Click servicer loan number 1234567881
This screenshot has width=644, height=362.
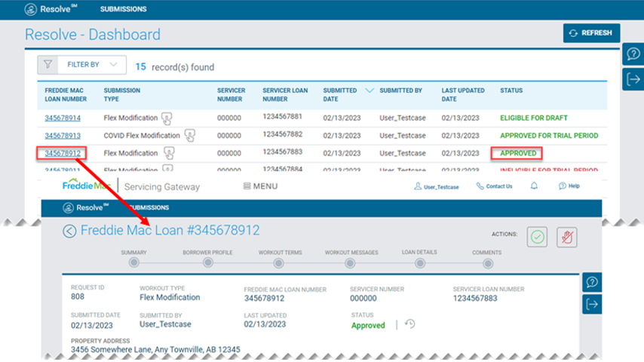(282, 117)
